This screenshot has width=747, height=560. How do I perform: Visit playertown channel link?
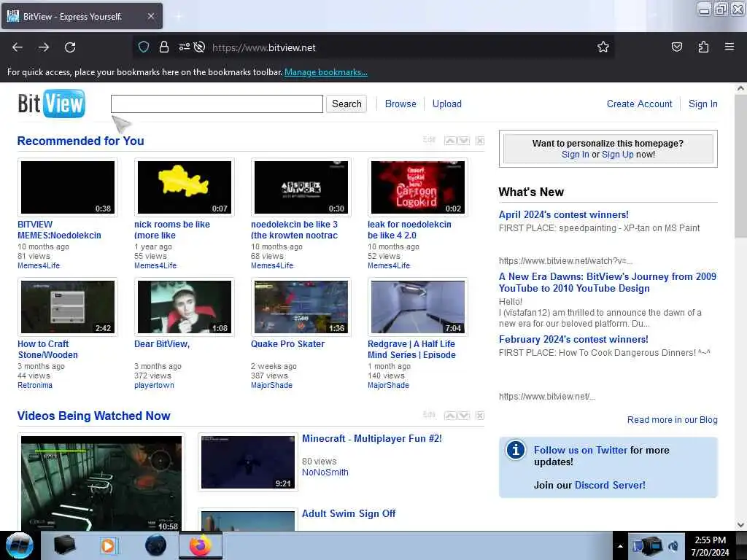(154, 385)
